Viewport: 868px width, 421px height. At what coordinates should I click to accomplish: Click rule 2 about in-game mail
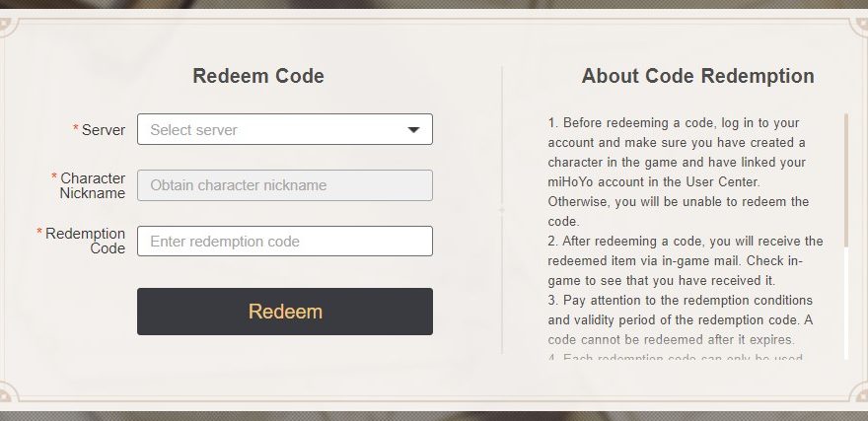coord(686,260)
